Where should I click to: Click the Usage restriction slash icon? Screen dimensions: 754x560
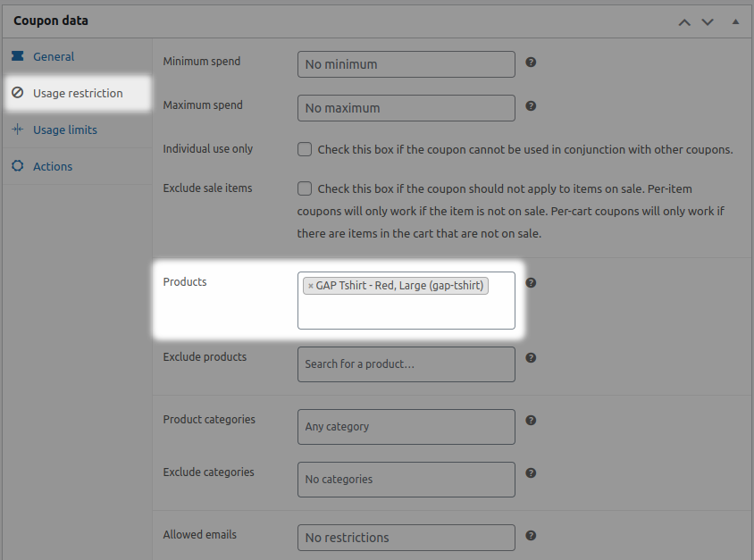(x=18, y=93)
